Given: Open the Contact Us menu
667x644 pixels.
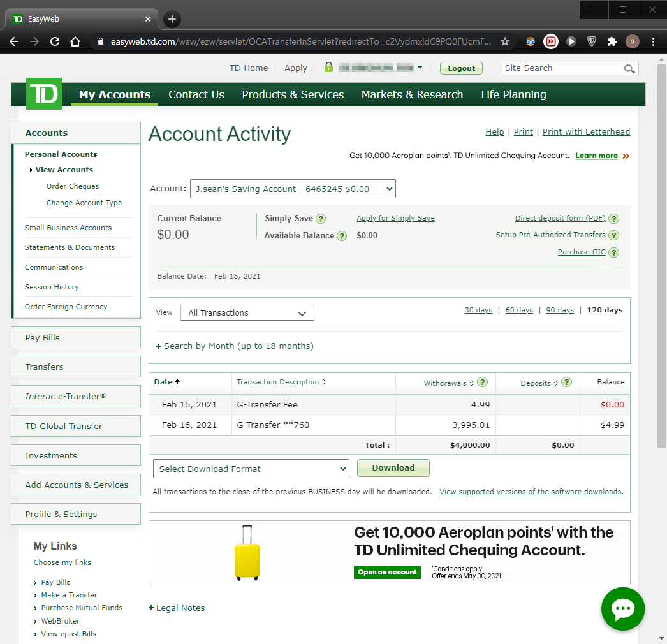Looking at the screenshot, I should click(196, 94).
